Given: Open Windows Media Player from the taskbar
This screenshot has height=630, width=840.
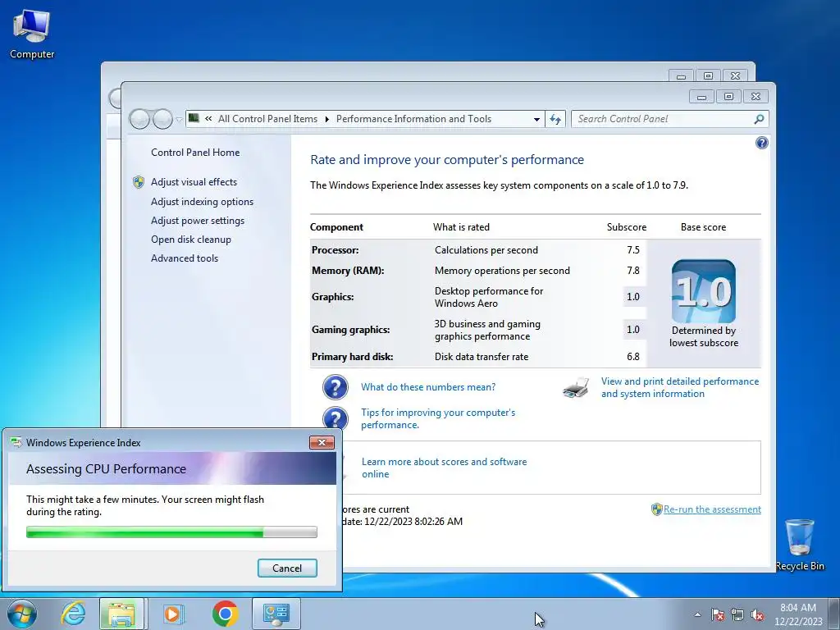Looking at the screenshot, I should click(172, 614).
